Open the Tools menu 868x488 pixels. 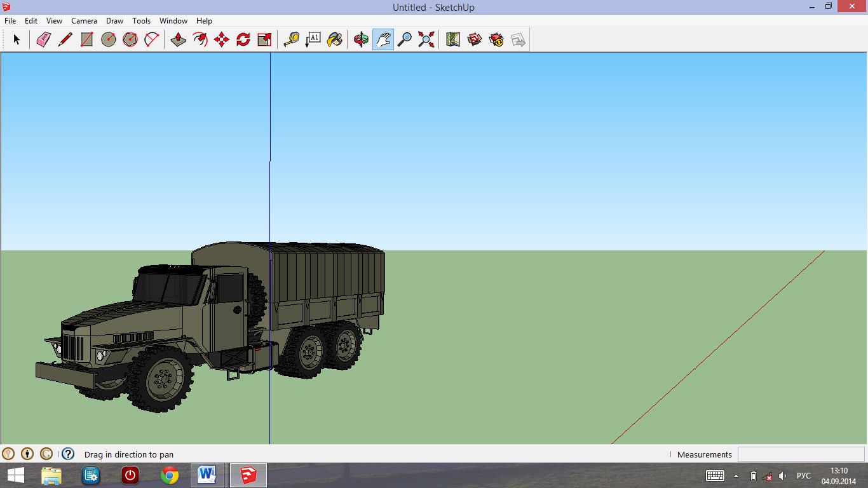click(x=141, y=20)
